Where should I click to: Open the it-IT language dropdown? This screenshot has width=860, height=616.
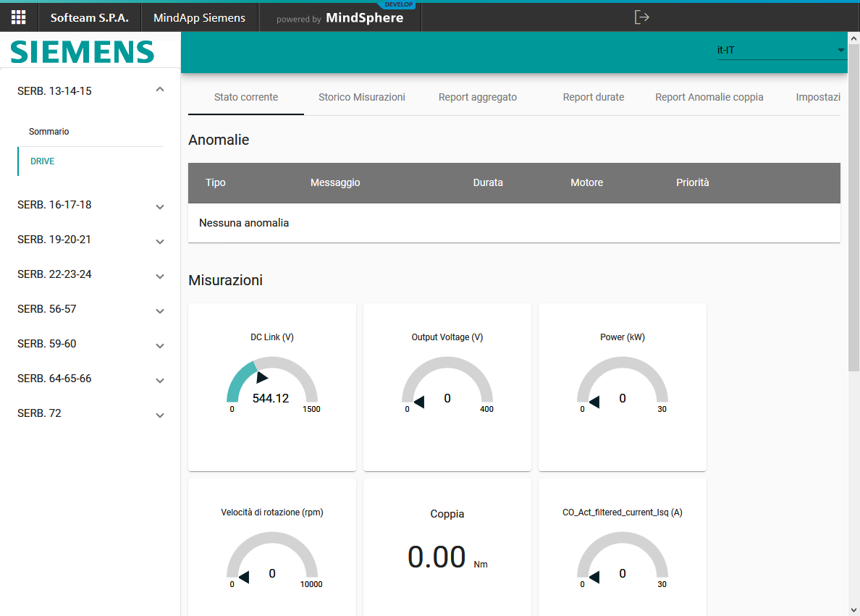point(780,51)
